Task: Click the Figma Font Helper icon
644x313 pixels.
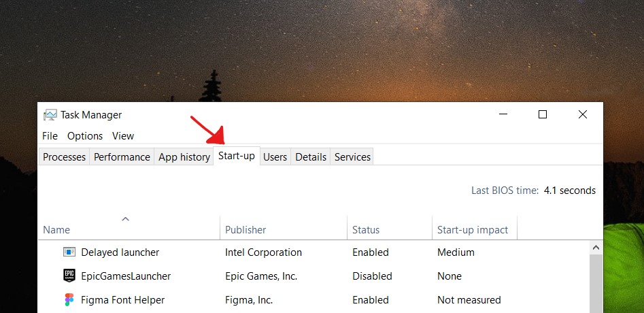Action: pyautogui.click(x=69, y=300)
